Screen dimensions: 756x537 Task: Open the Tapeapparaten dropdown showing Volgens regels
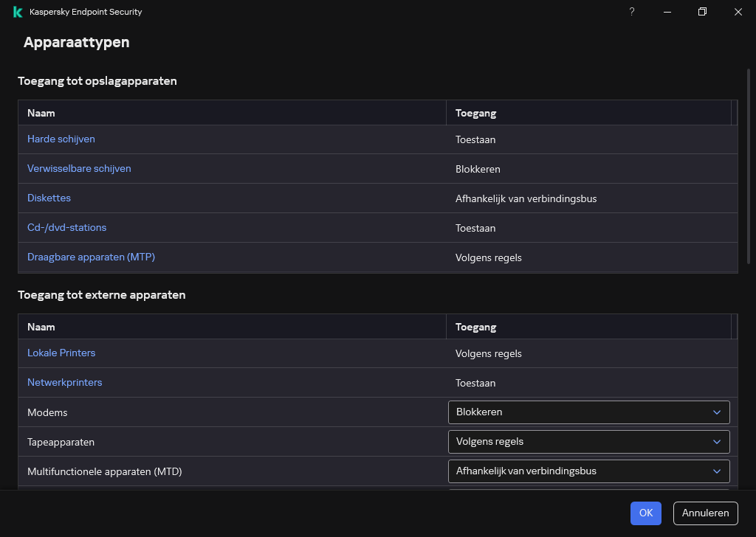click(576, 442)
